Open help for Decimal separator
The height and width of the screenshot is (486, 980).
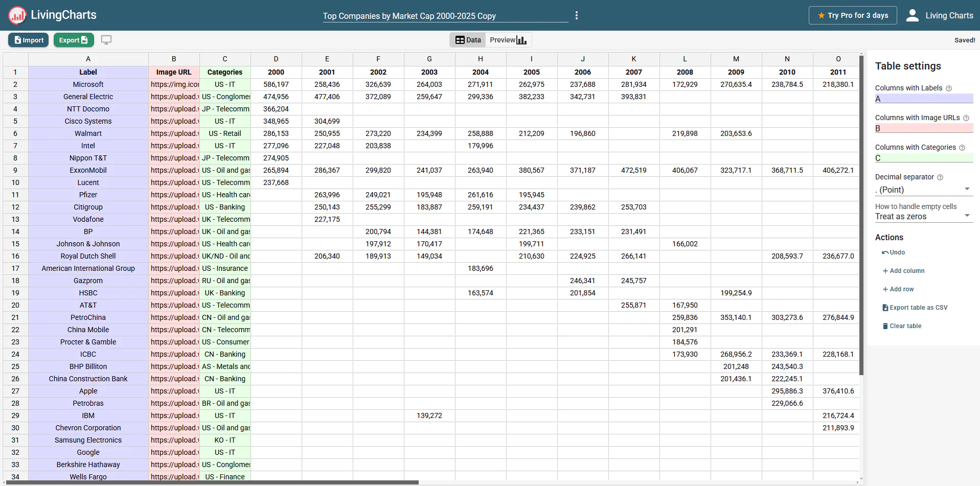940,177
